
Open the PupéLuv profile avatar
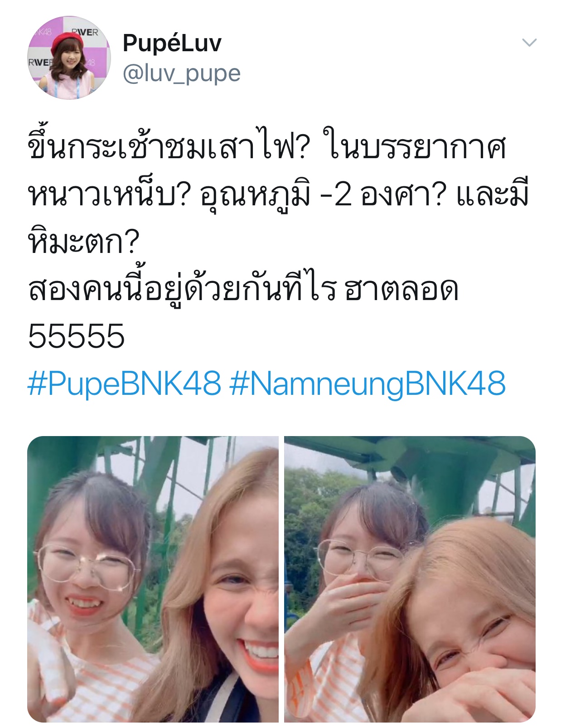click(69, 58)
